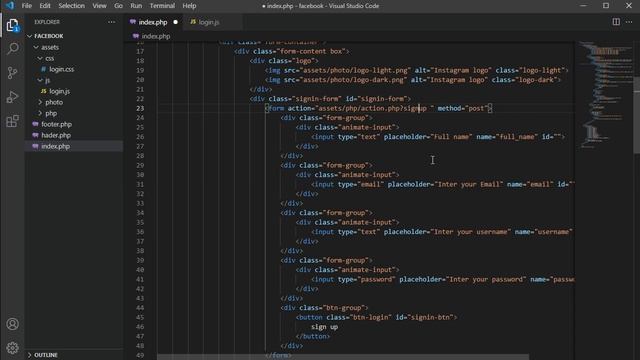Click the EXPLORER panel title
640x360 pixels.
(47, 22)
